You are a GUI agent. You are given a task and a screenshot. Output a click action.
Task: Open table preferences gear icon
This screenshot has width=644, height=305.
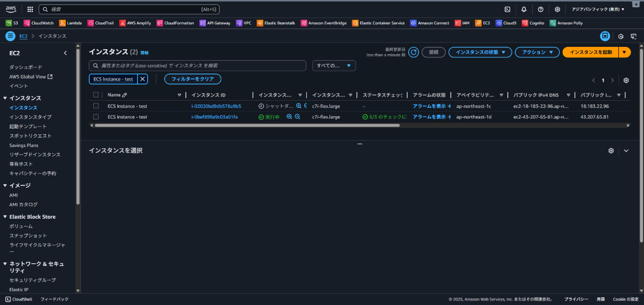pyautogui.click(x=626, y=80)
